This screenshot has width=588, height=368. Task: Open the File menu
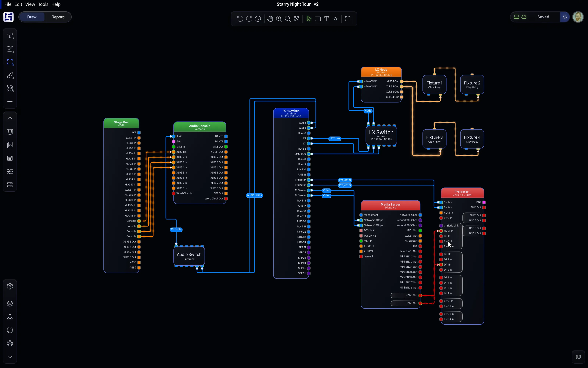tap(8, 4)
